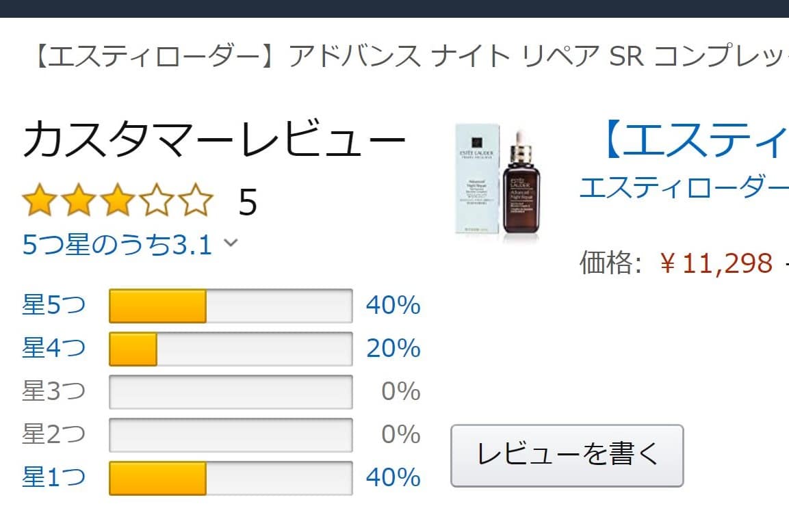Click the 40% link beside 星5つ
Viewport: 789px width, 532px height.
[393, 306]
